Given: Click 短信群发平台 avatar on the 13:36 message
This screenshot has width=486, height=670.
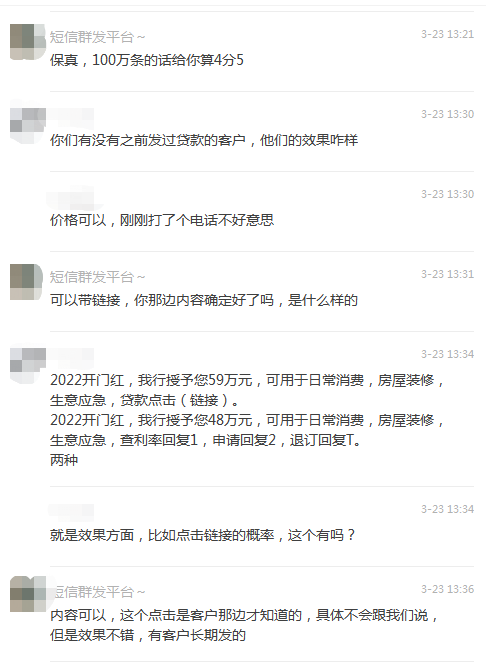Looking at the screenshot, I should pos(28,594).
